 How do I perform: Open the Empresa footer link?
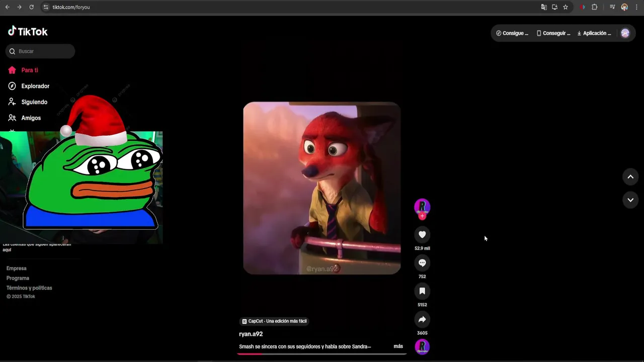[17, 268]
